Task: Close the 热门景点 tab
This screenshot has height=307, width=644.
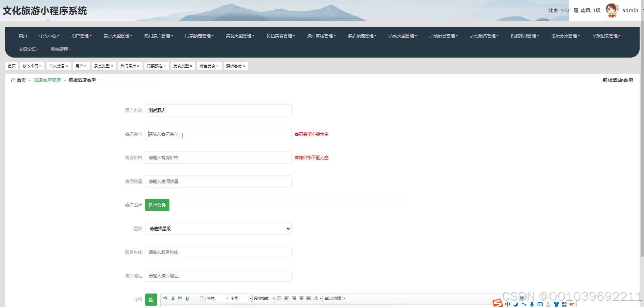Action: point(138,66)
